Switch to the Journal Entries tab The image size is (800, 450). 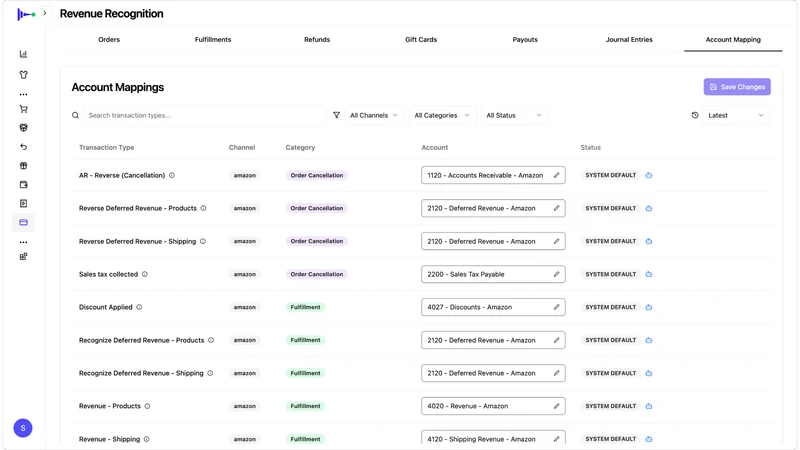pyautogui.click(x=629, y=39)
